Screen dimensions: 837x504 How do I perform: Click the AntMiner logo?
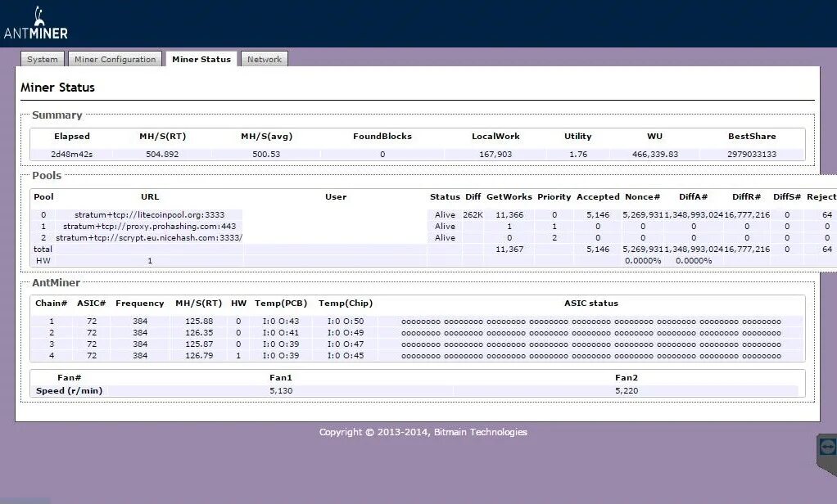point(36,24)
